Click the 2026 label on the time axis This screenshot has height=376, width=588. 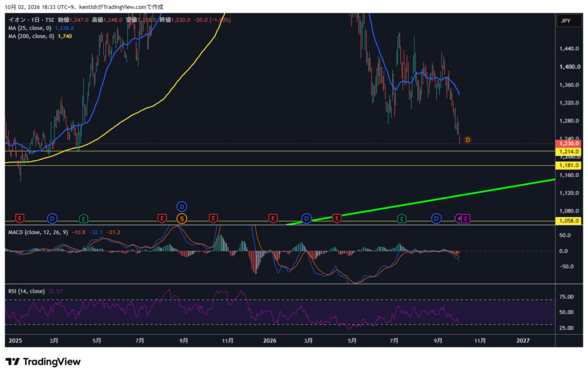(270, 341)
